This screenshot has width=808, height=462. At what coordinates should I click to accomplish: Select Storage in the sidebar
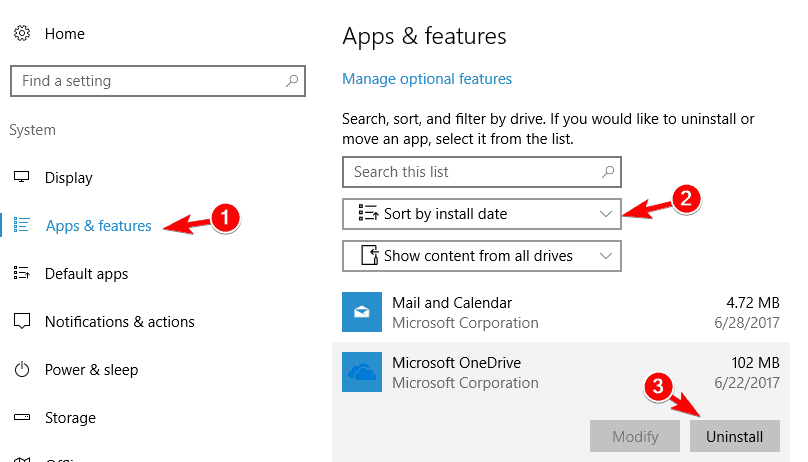(70, 418)
